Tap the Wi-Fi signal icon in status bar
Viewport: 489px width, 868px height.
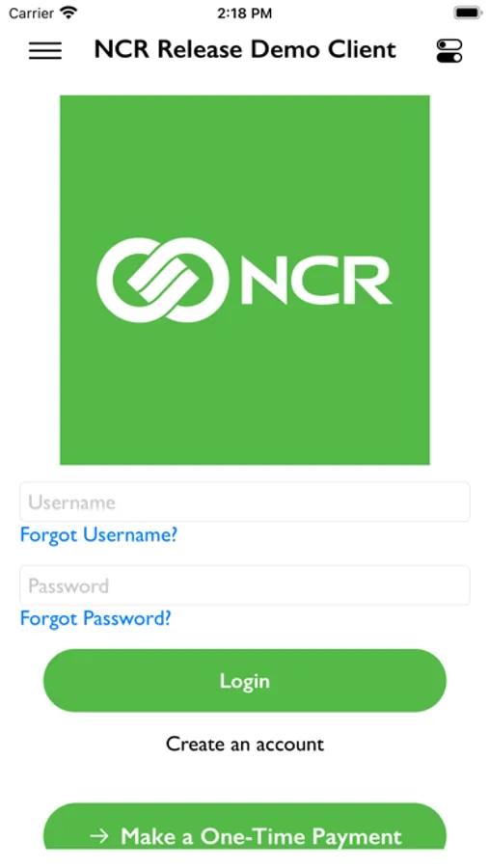coord(69,14)
